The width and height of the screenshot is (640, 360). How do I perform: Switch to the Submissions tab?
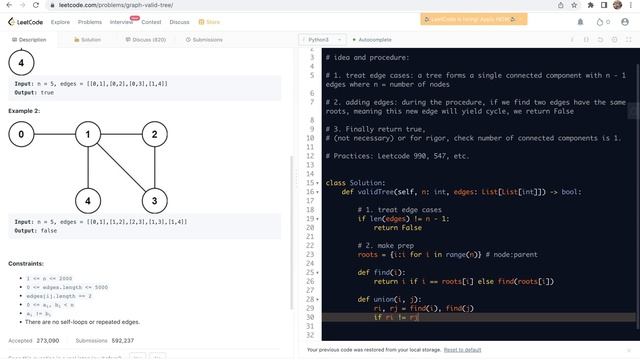[204, 40]
